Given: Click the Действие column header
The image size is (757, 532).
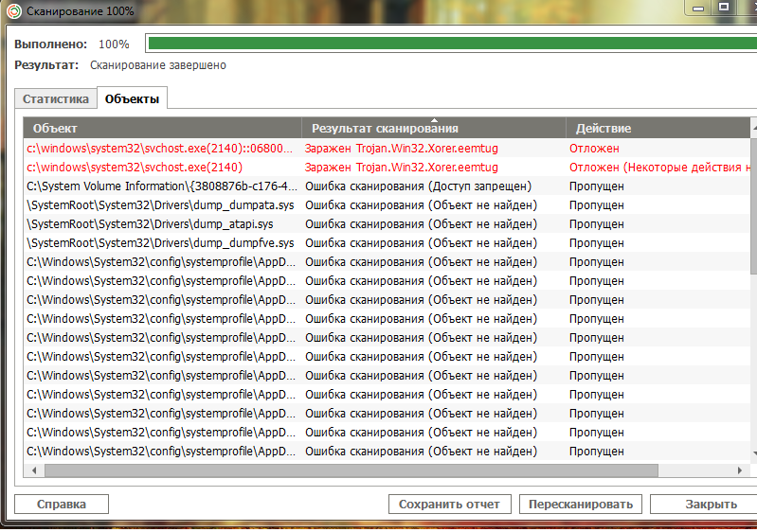Looking at the screenshot, I should click(x=654, y=128).
